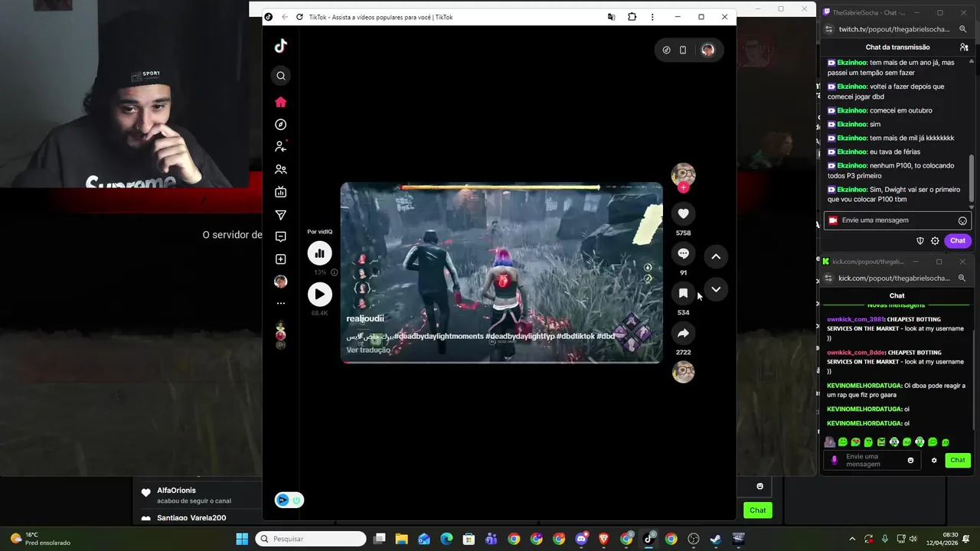Open the profile avatar in TikTok sidebar
Image resolution: width=980 pixels, height=551 pixels.
click(x=281, y=282)
